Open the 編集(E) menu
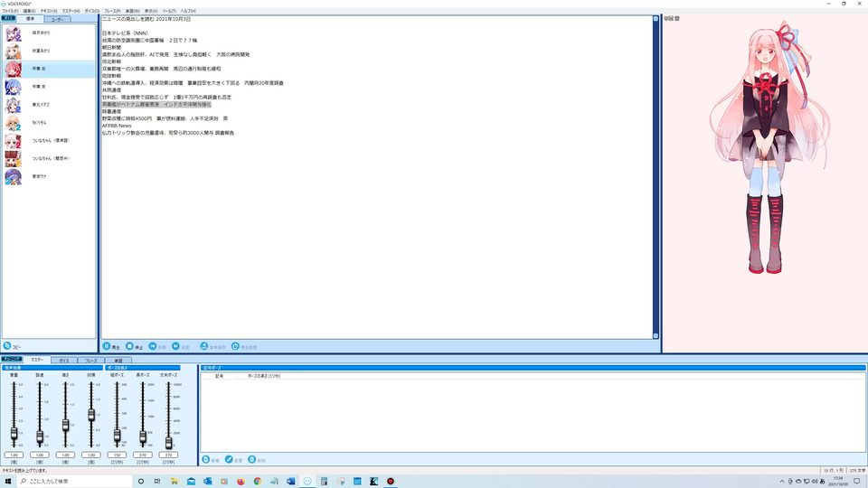868x488 pixels. pos(29,11)
